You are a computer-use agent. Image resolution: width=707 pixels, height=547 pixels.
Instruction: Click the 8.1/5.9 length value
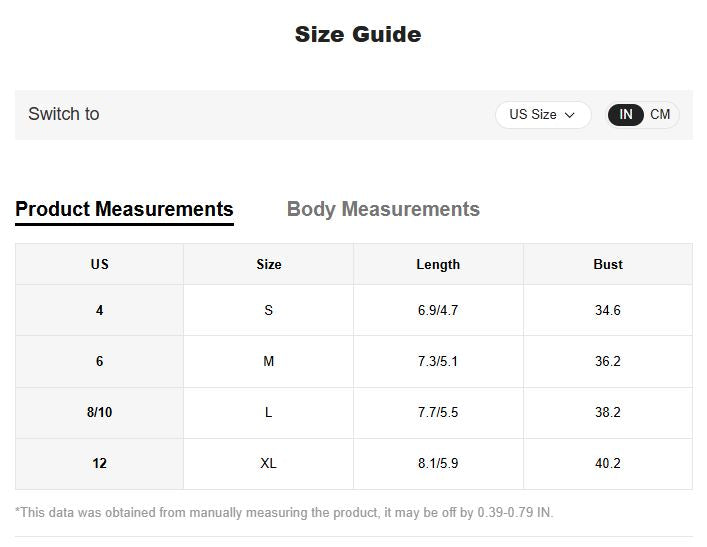(438, 463)
